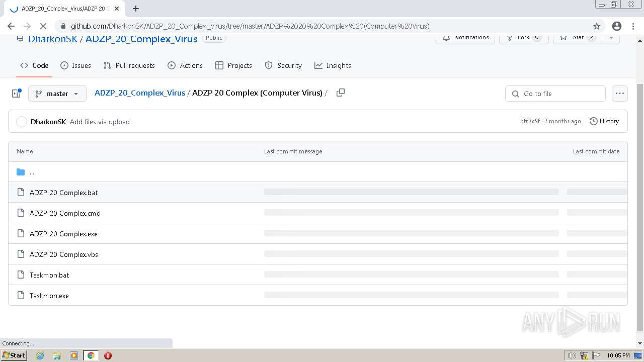Open ADZP 20 Complex.bat file

[x=64, y=193]
